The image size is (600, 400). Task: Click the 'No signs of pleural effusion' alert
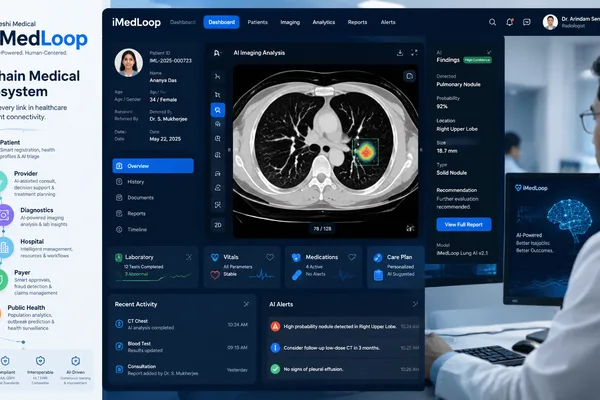344,369
